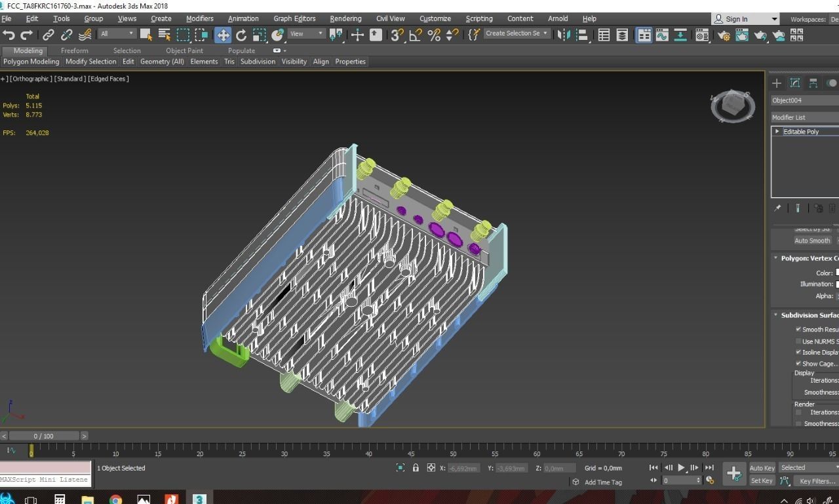Click the Auto Smooth button
Screen dimensions: 839x504
pyautogui.click(x=812, y=241)
